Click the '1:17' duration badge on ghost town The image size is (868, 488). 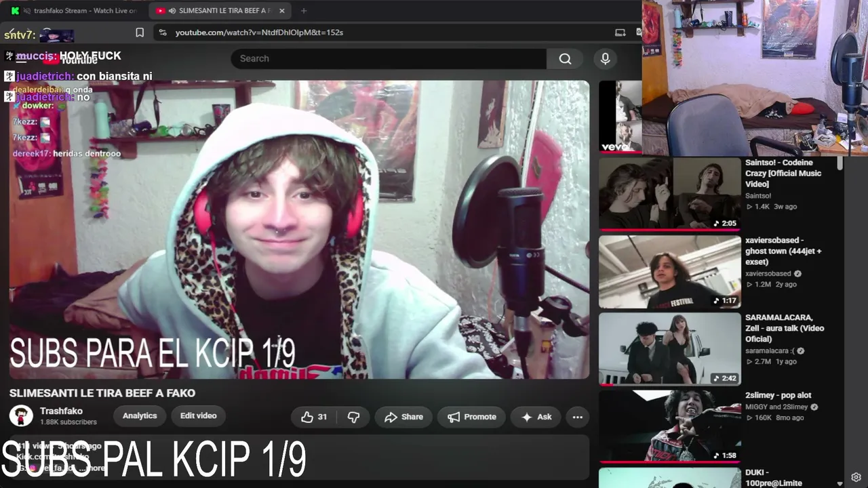pos(726,300)
